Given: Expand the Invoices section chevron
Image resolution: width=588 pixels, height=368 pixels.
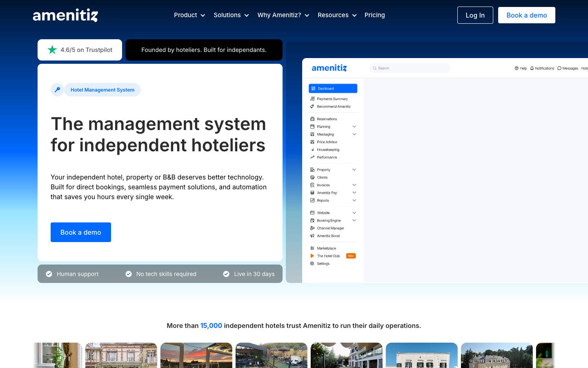Looking at the screenshot, I should pos(354,185).
